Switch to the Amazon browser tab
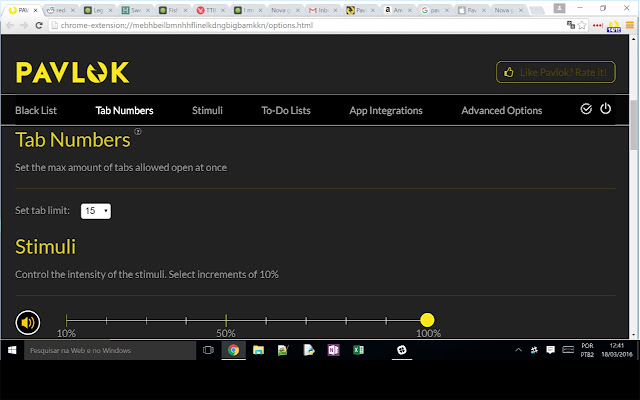Screen dimensions: 640x400 397,10
